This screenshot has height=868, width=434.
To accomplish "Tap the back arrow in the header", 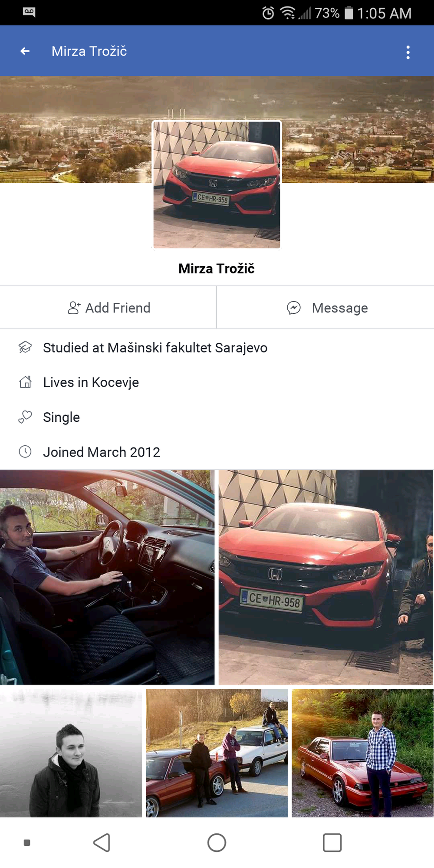I will pyautogui.click(x=25, y=51).
